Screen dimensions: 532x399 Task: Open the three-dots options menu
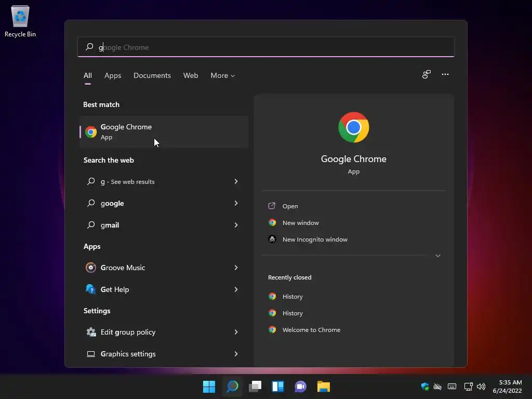coord(445,74)
